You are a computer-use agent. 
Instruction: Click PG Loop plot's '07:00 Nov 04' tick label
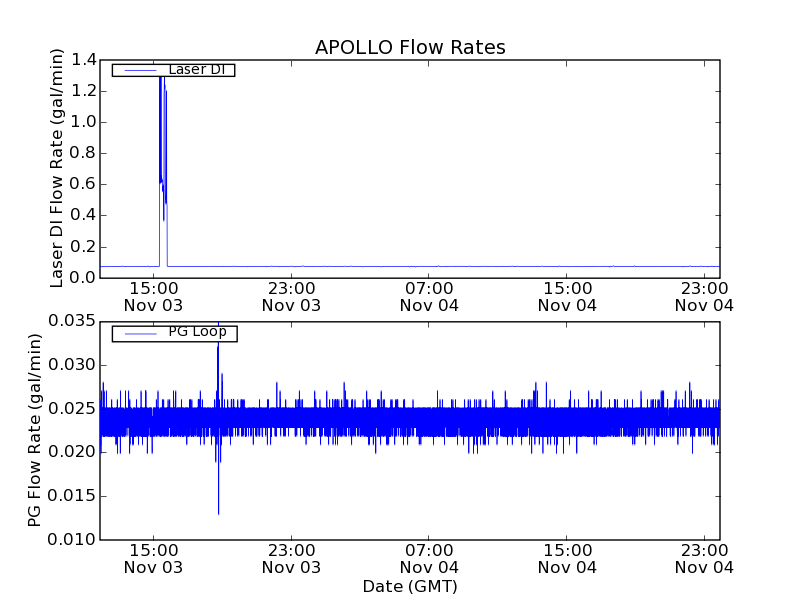click(429, 559)
